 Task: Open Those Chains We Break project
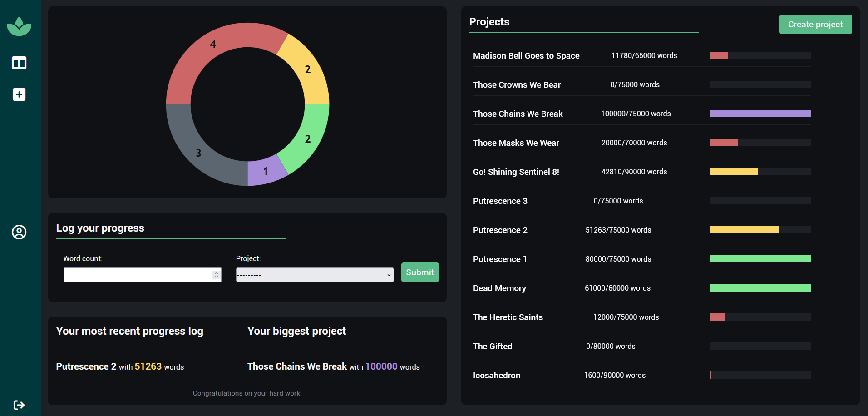coord(518,114)
